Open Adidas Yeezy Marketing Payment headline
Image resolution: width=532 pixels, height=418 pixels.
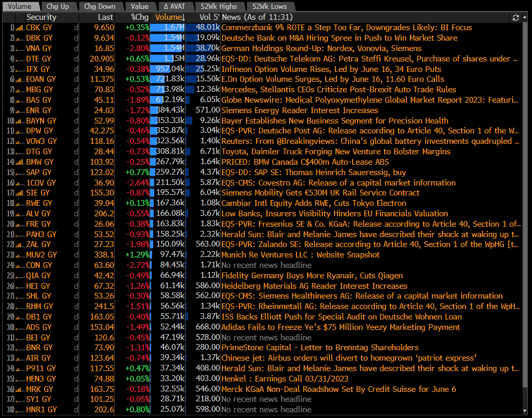tap(341, 327)
